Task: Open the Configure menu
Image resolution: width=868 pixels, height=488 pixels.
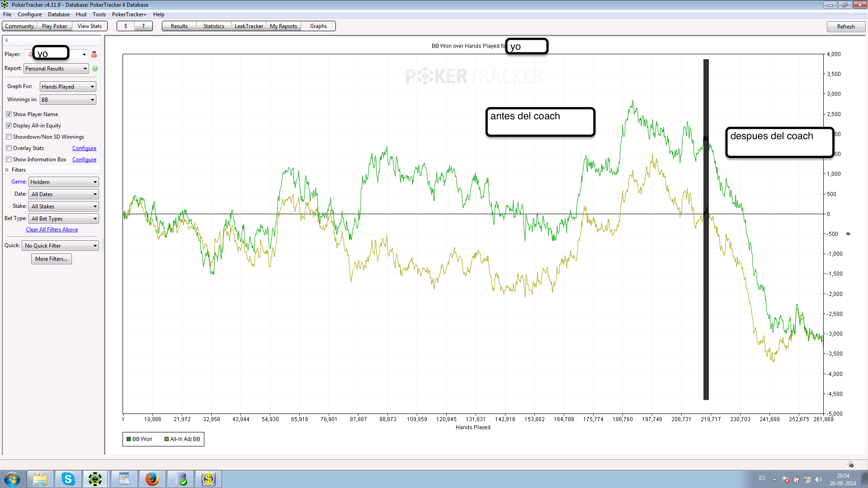Action: 29,14
